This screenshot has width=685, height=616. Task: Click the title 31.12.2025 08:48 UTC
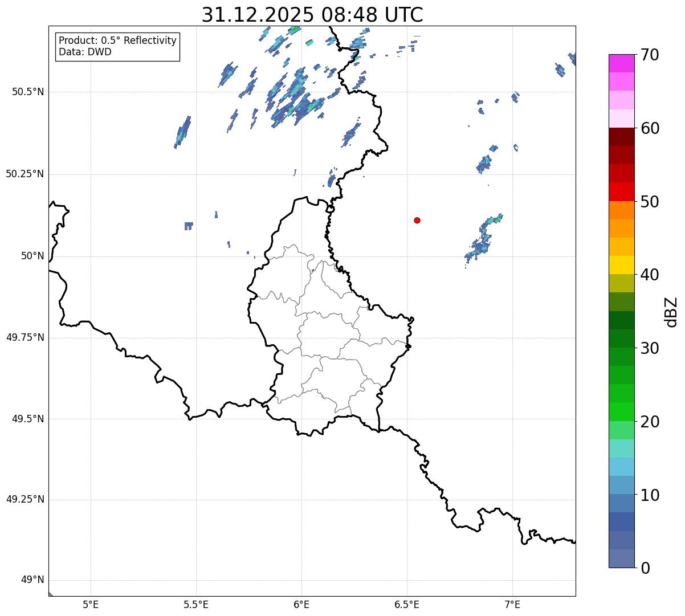312,15
